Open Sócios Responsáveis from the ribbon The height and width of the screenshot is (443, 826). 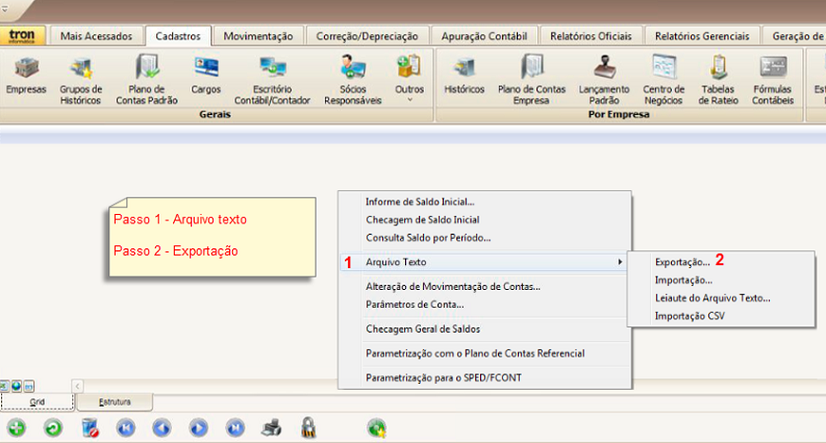tap(353, 74)
